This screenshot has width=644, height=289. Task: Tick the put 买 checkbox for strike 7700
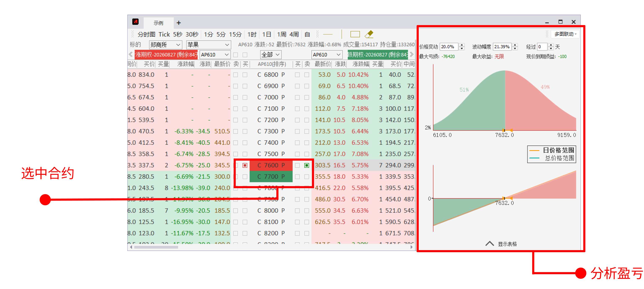(x=297, y=176)
